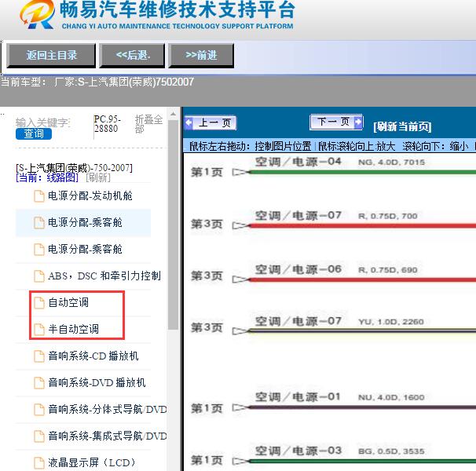The height and width of the screenshot is (471, 476).
Task: Open the highlighted 电源分配-乘客舱 item
Action: 83,222
